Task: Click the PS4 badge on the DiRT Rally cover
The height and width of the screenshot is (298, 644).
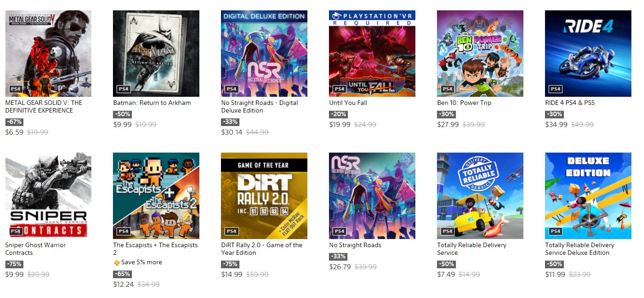Action: pos(232,231)
